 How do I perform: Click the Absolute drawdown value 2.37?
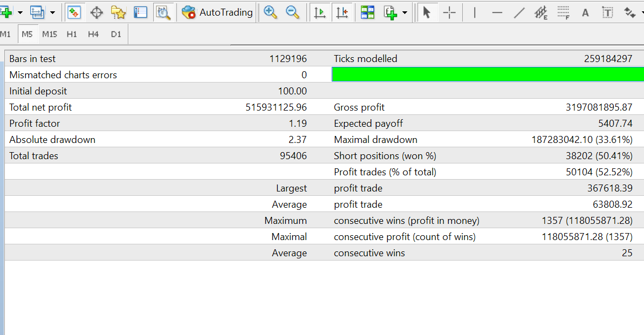point(297,140)
